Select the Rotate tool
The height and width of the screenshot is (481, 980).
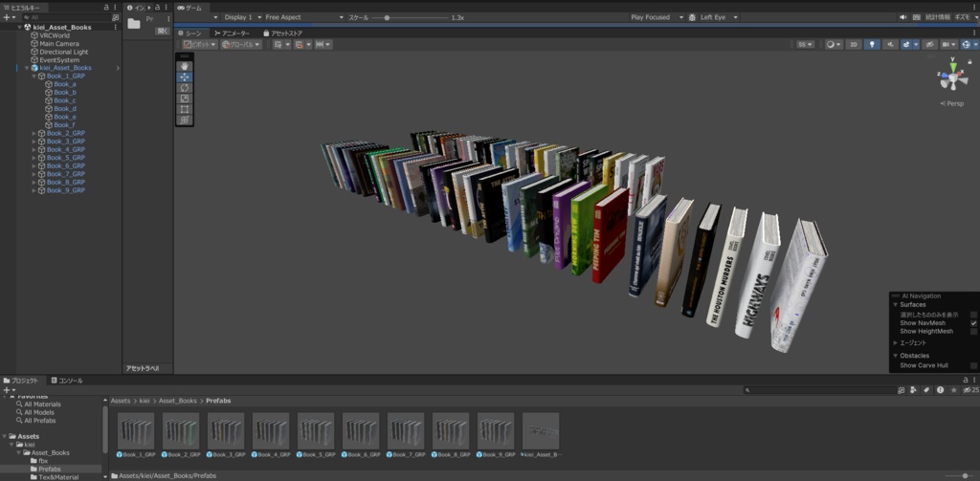(x=185, y=87)
